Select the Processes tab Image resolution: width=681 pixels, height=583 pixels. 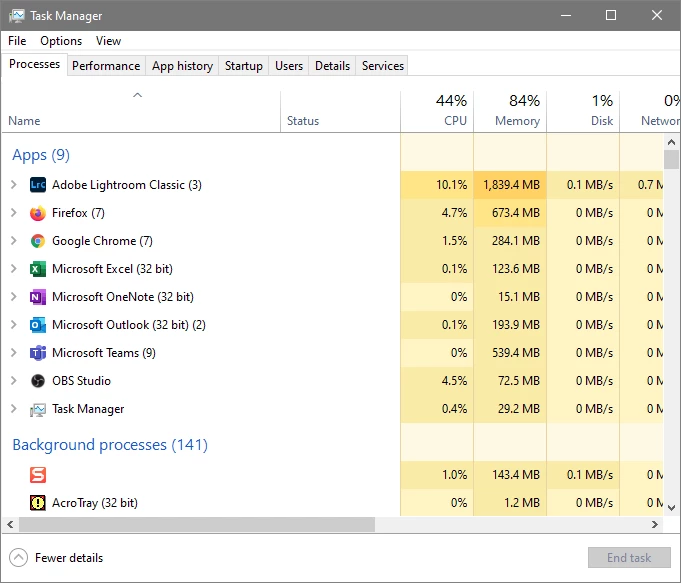(34, 64)
